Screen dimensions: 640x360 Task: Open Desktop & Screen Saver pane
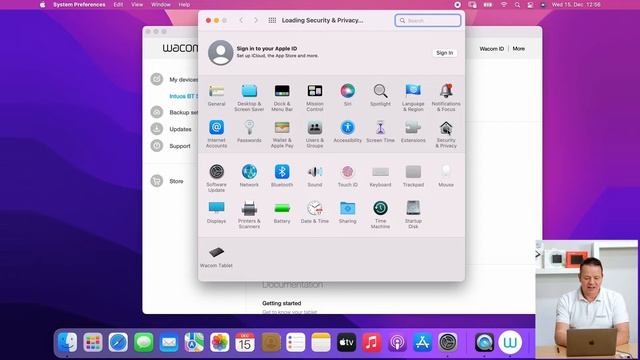(249, 98)
